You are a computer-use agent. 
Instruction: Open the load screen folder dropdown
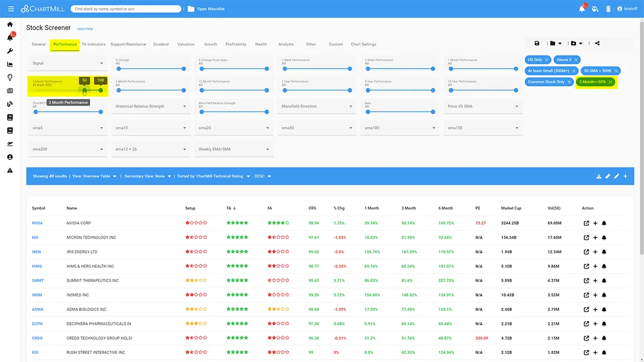point(555,43)
